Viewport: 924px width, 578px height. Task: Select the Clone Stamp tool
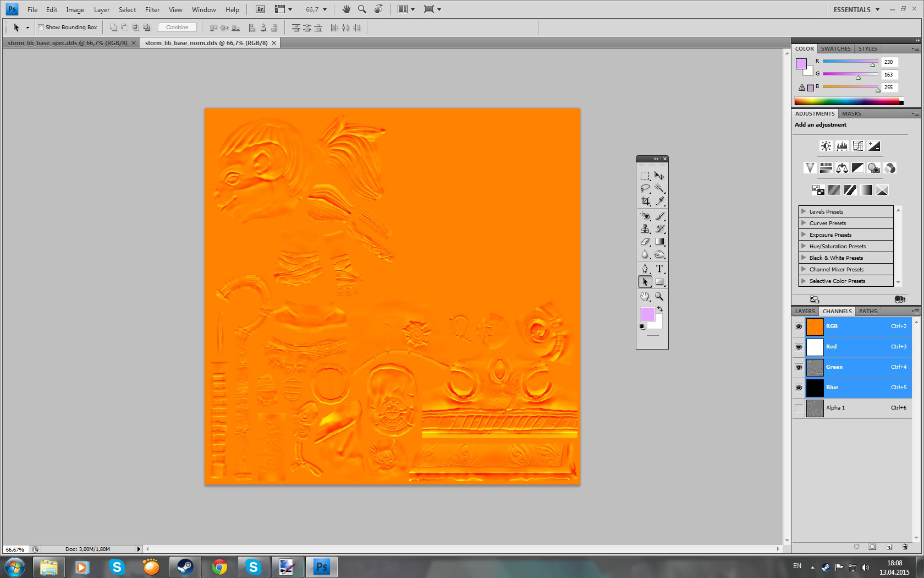645,228
